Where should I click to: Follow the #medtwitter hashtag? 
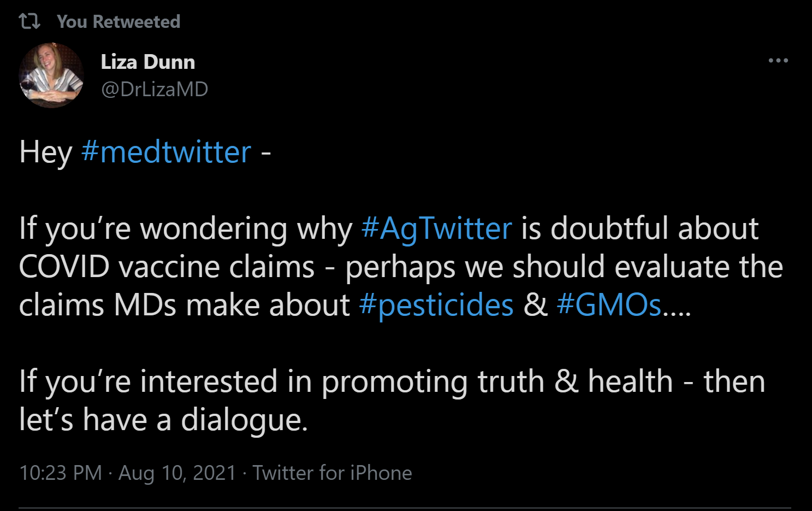(x=166, y=152)
